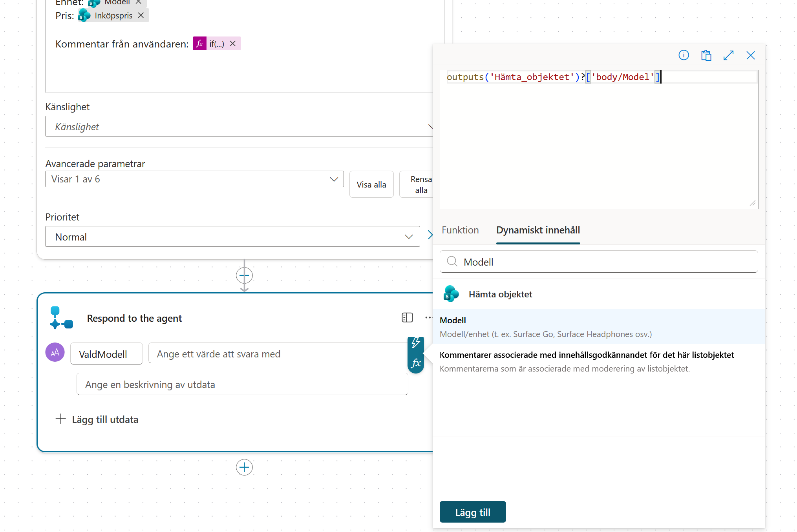Click the Ange ett värde att svara med field
The image size is (797, 532).
coord(278,354)
